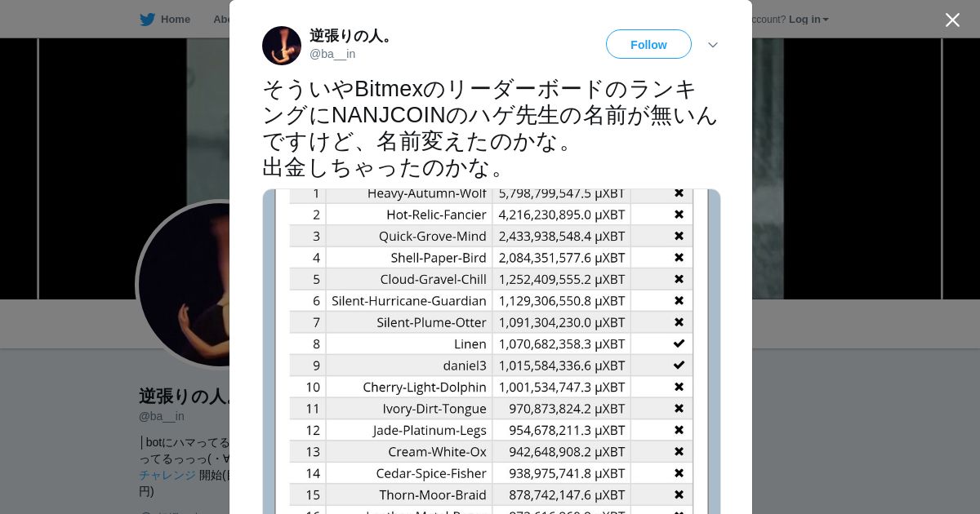Follow the @ba__in account

tap(648, 45)
